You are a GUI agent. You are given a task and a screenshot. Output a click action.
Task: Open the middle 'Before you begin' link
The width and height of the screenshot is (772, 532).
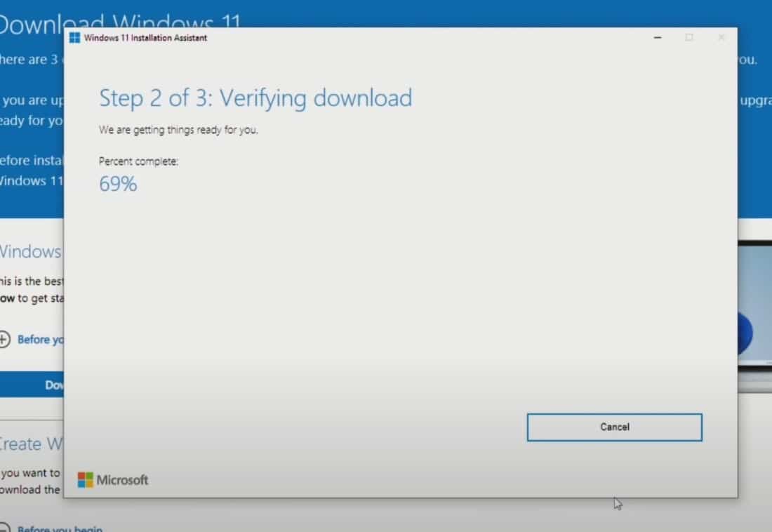(40, 340)
